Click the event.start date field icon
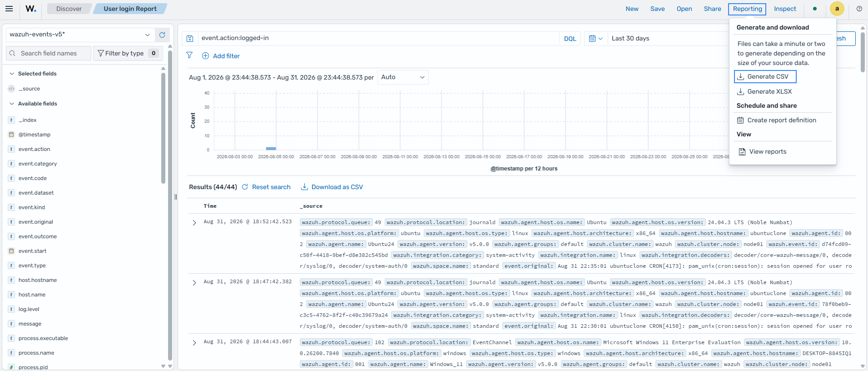The height and width of the screenshot is (371, 868). coord(11,251)
